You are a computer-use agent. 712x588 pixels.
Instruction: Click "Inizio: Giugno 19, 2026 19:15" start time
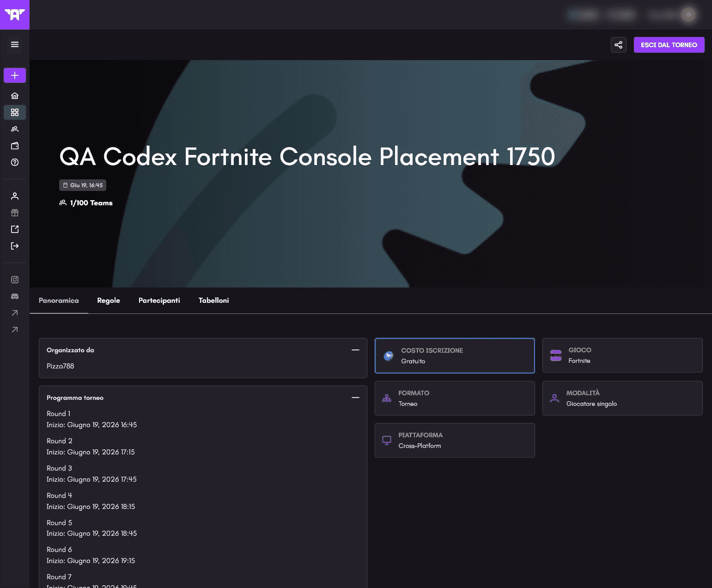(x=91, y=561)
